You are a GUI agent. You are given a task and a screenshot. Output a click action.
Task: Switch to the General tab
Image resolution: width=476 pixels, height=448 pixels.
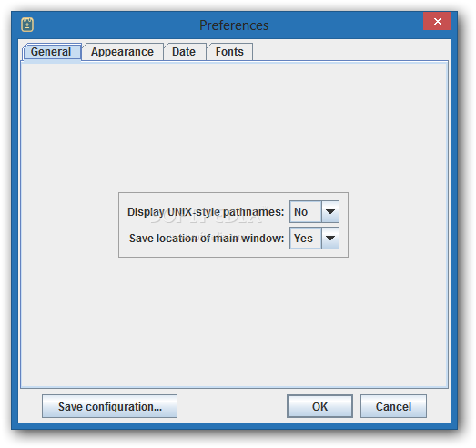click(x=52, y=52)
